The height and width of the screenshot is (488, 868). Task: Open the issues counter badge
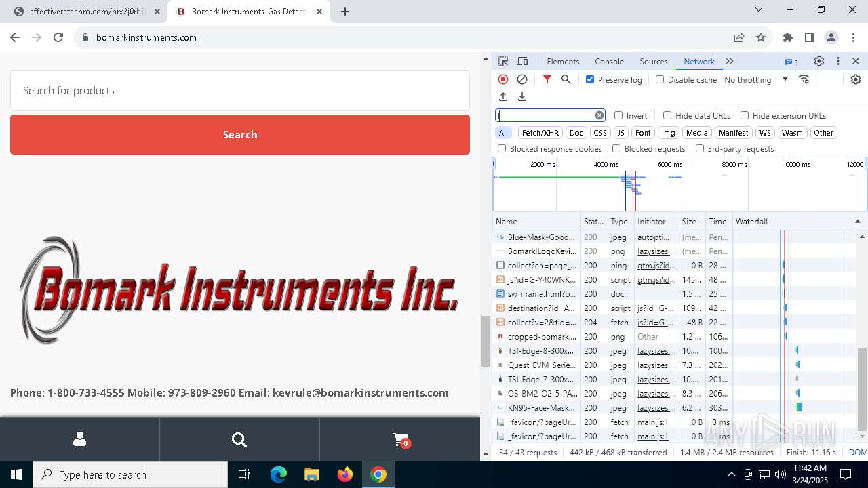tap(791, 62)
